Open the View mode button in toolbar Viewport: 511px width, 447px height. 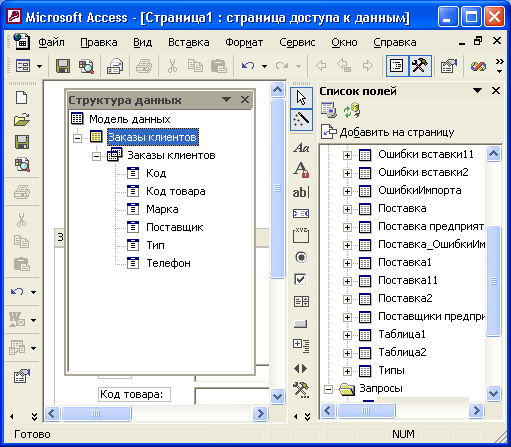[x=23, y=66]
